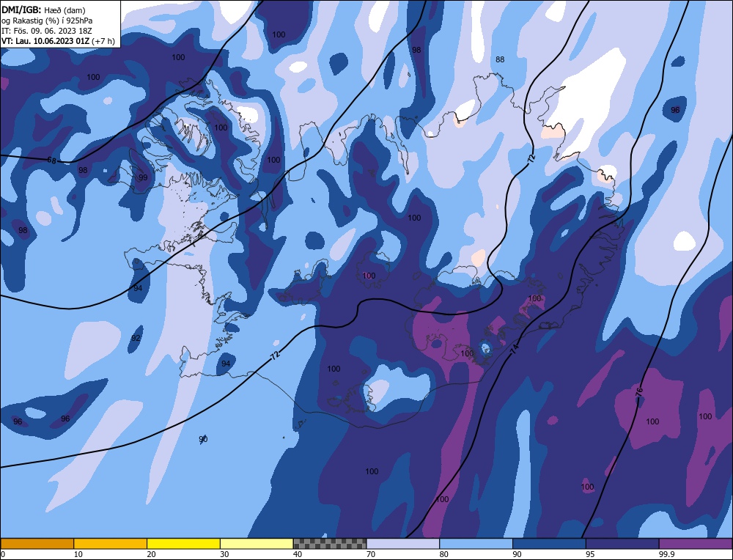The image size is (733, 560).
Task: Pick the lavender 70–80 legend swatch
Action: pos(403,543)
